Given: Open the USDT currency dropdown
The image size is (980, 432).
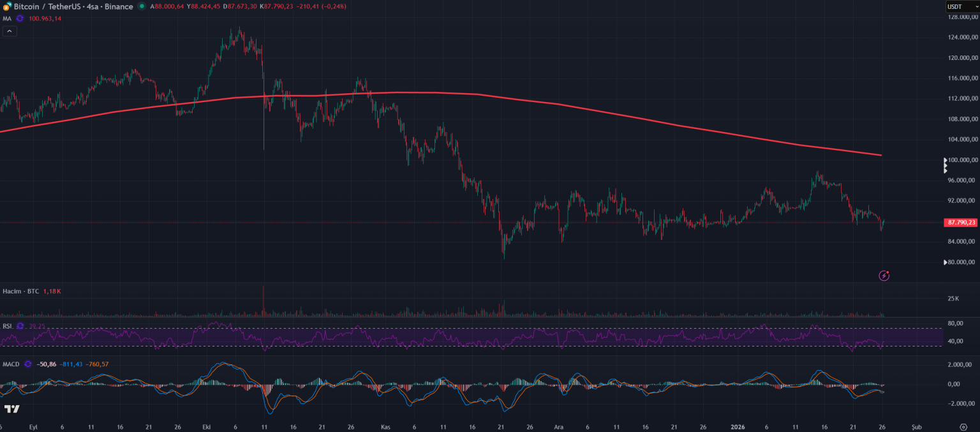Looking at the screenshot, I should pyautogui.click(x=961, y=6).
